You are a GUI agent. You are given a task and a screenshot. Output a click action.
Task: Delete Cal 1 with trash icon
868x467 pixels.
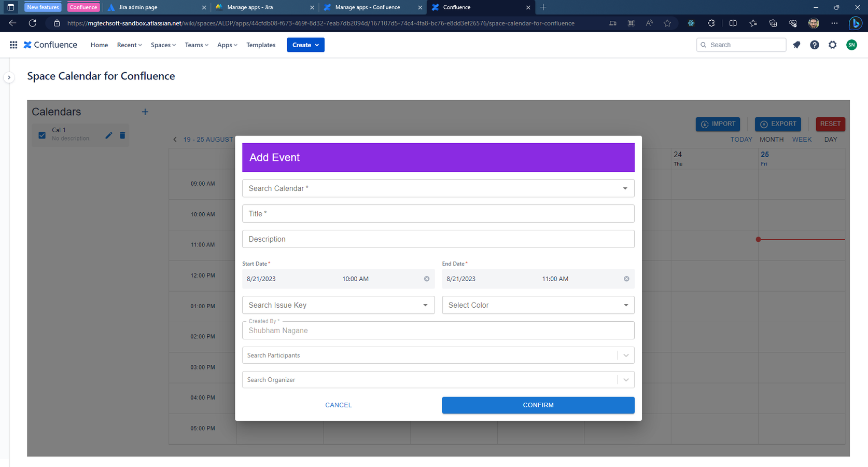(122, 135)
